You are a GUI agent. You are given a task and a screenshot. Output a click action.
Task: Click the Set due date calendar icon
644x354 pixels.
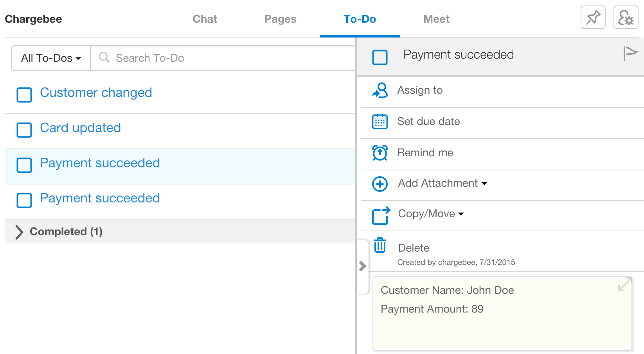[x=380, y=122]
